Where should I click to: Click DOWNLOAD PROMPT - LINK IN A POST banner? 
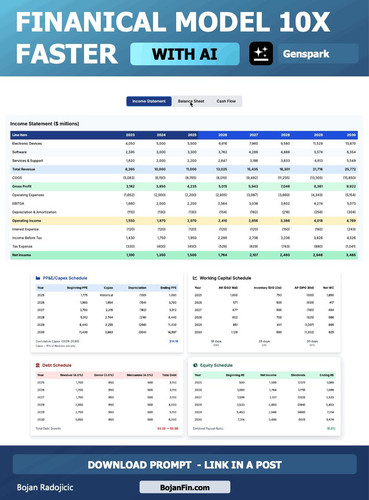(185, 465)
